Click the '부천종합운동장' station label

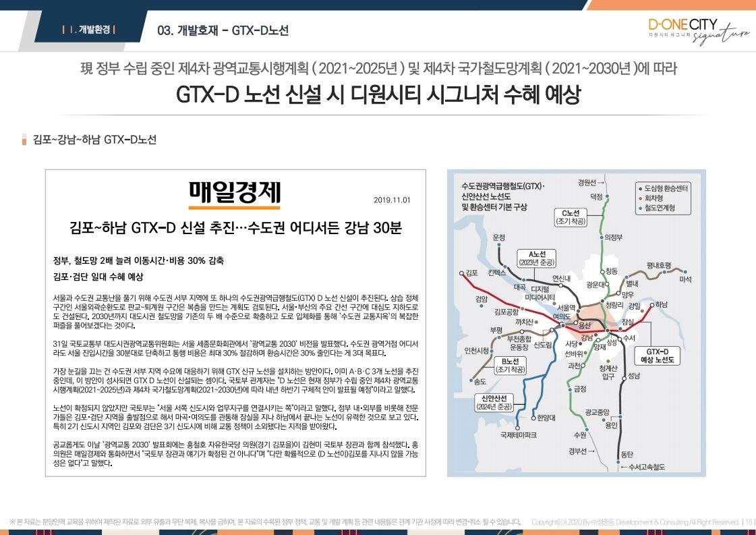point(519,343)
